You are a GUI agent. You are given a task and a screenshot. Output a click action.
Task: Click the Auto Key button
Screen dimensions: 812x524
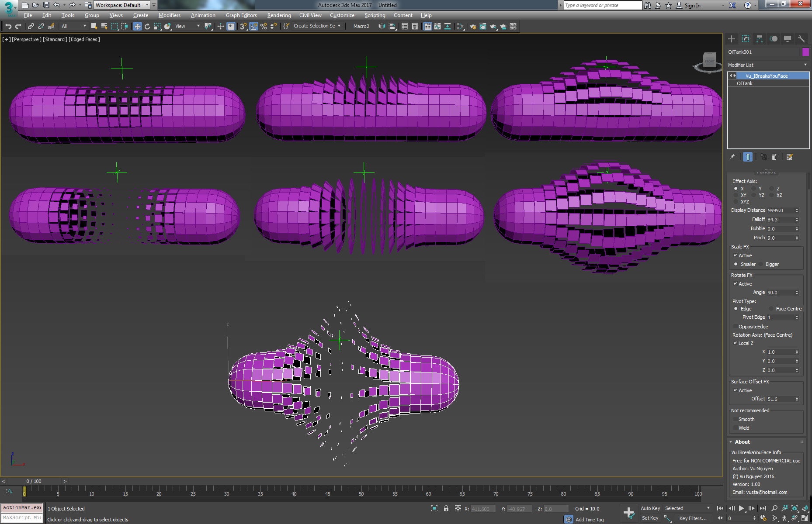(x=650, y=508)
